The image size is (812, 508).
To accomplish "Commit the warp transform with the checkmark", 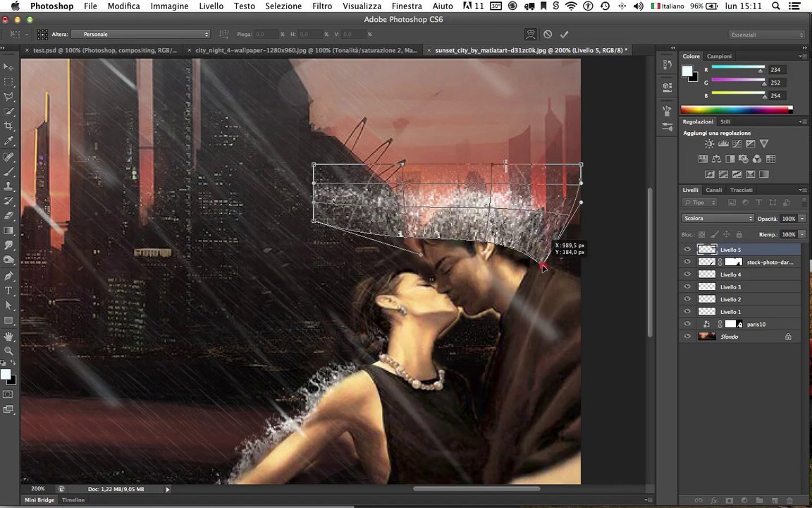I will (564, 34).
